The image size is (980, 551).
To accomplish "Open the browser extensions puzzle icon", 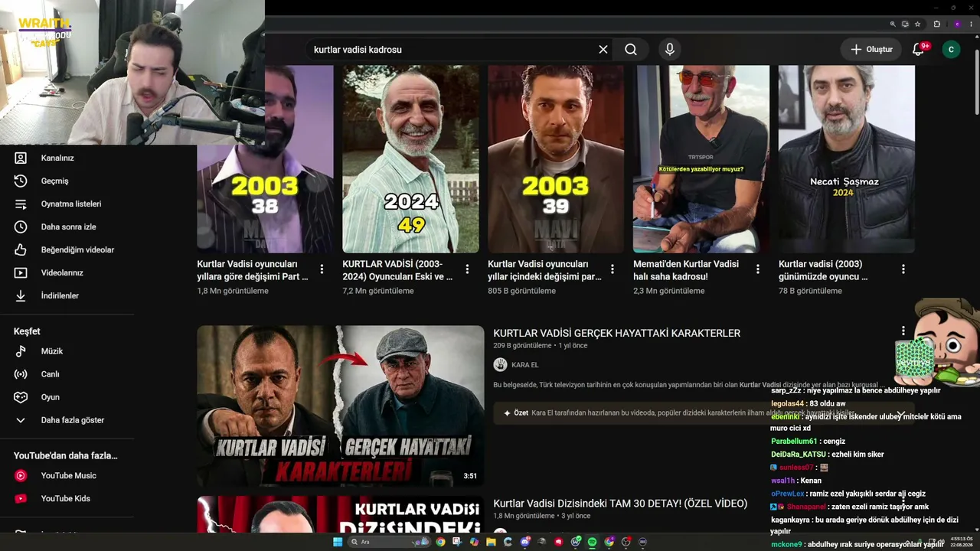I will 936,24.
